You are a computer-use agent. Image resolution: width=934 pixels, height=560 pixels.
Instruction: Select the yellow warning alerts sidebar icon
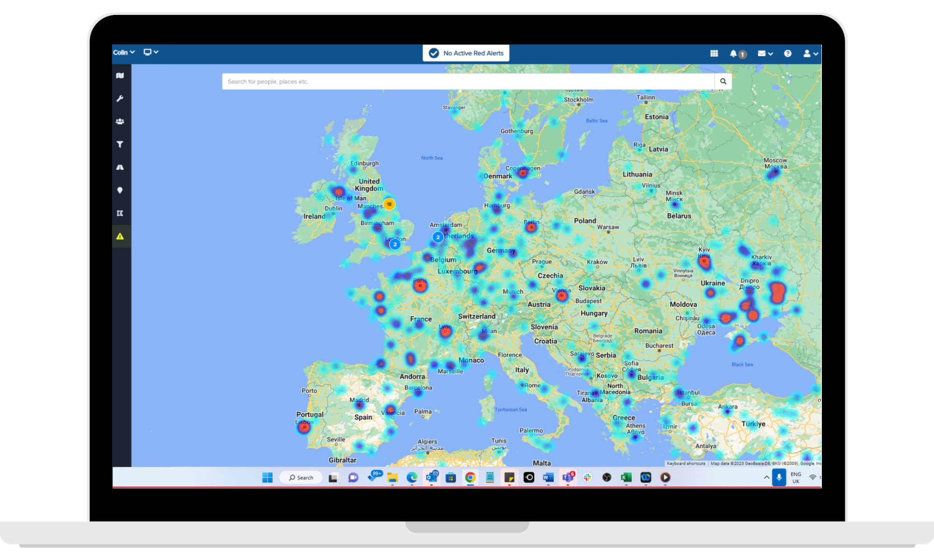click(120, 236)
